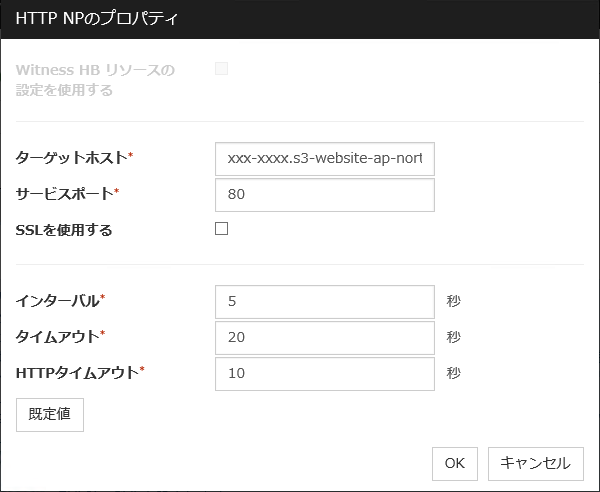Select the ターゲットホスト label text
The image size is (600, 492).
pyautogui.click(x=72, y=158)
